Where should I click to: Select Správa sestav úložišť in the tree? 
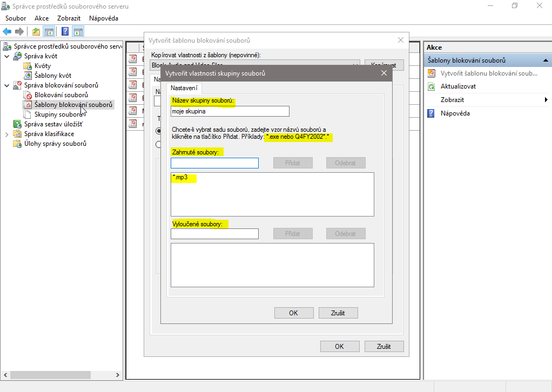53,124
